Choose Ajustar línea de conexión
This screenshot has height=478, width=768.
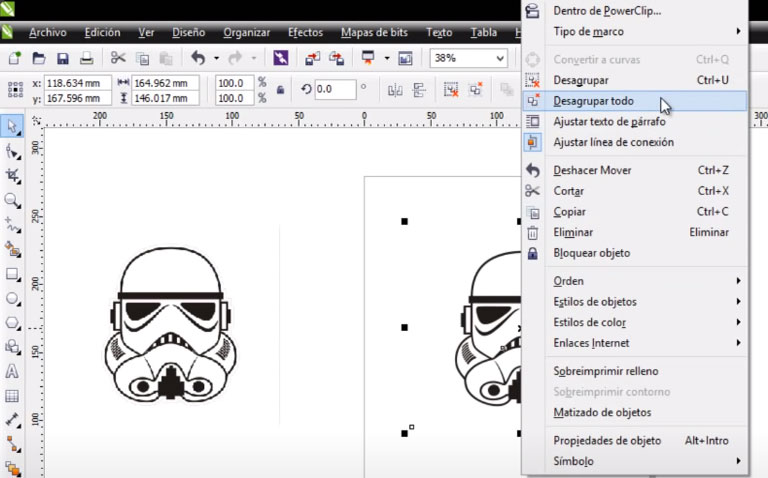[635, 142]
